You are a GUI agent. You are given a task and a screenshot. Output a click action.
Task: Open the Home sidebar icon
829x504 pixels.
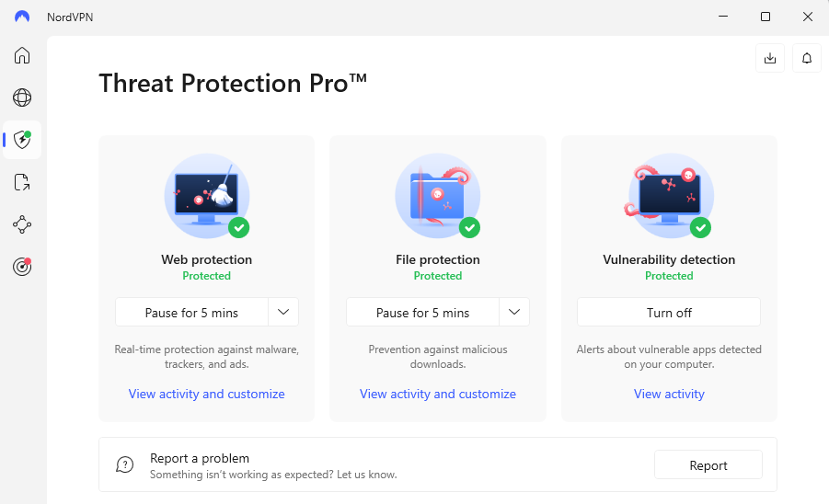point(22,55)
